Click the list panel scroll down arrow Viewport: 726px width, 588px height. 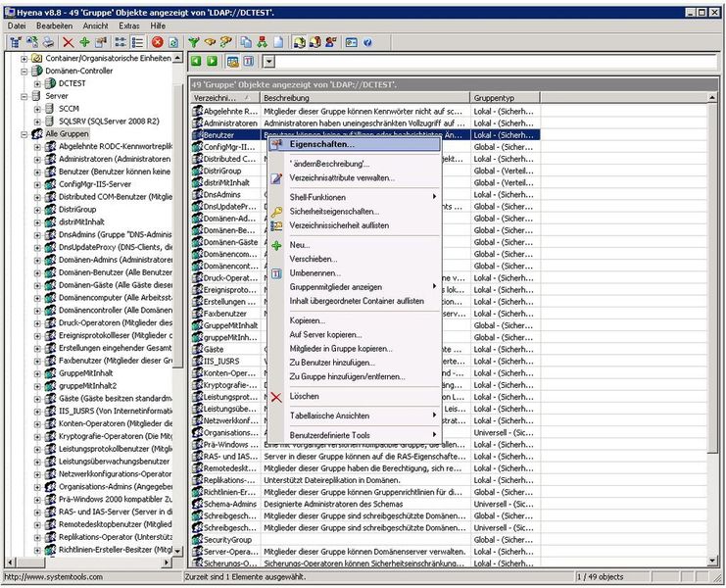pos(712,562)
